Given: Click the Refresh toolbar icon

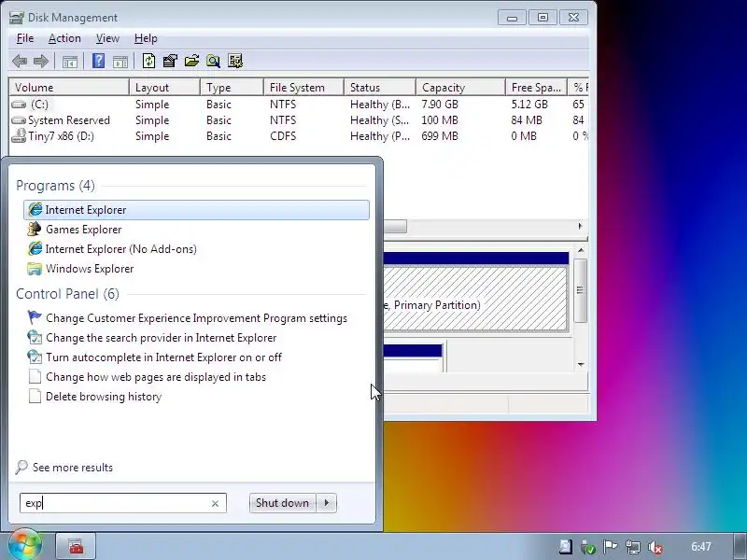Looking at the screenshot, I should (148, 61).
